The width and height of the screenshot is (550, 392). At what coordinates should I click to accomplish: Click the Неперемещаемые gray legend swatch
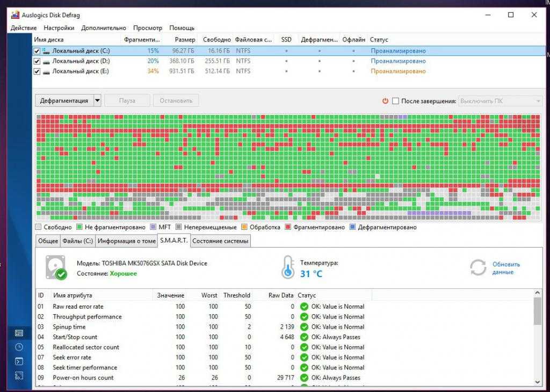click(178, 227)
